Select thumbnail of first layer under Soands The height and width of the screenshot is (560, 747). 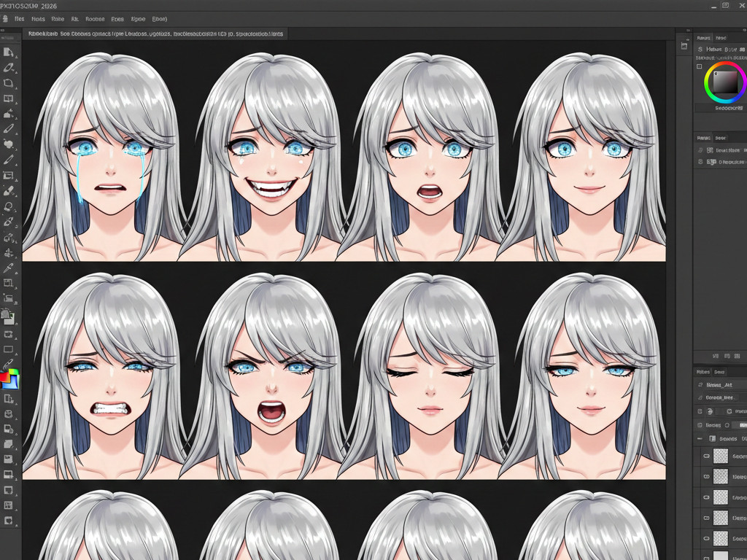tap(720, 456)
